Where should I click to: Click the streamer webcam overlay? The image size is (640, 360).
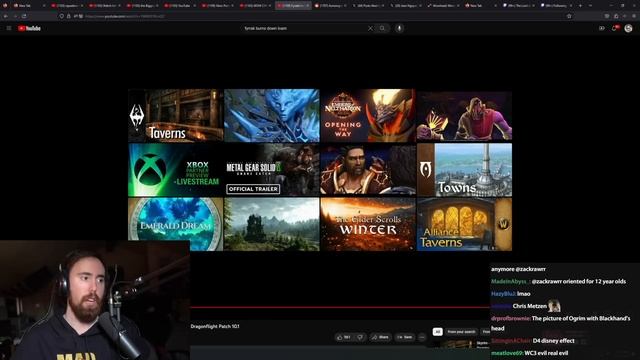click(x=95, y=300)
